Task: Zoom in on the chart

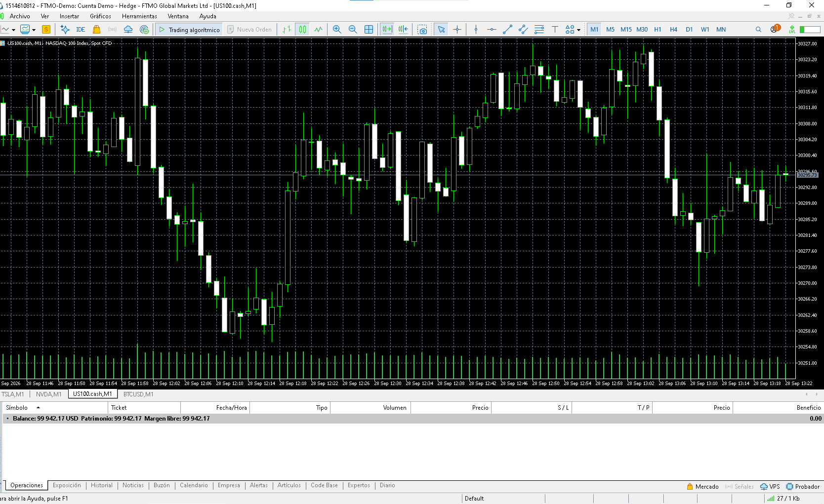Action: [x=337, y=30]
